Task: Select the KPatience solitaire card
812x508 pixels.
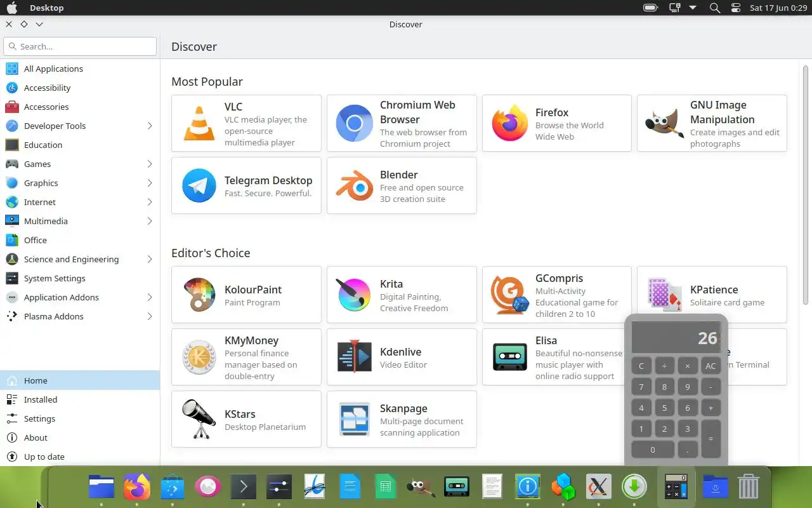Action: (x=712, y=295)
